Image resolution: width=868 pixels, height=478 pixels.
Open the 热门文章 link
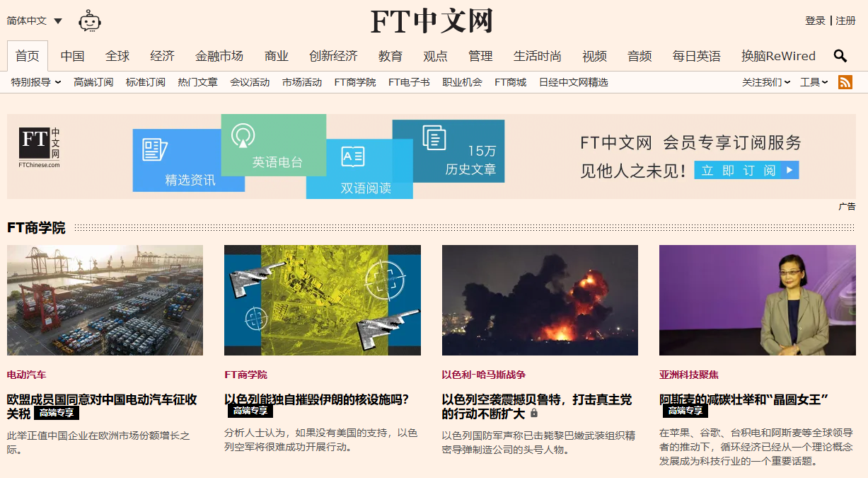point(197,82)
